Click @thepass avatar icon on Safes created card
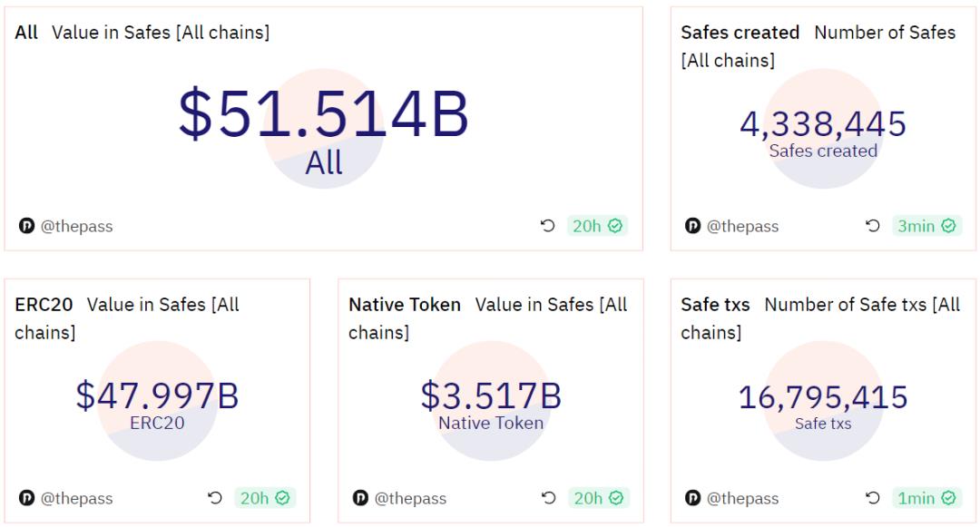This screenshot has height=527, width=980. click(692, 226)
